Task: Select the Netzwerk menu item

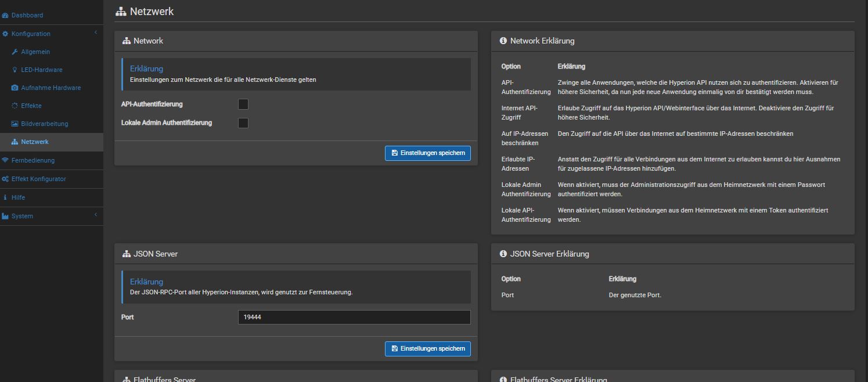Action: (52, 142)
